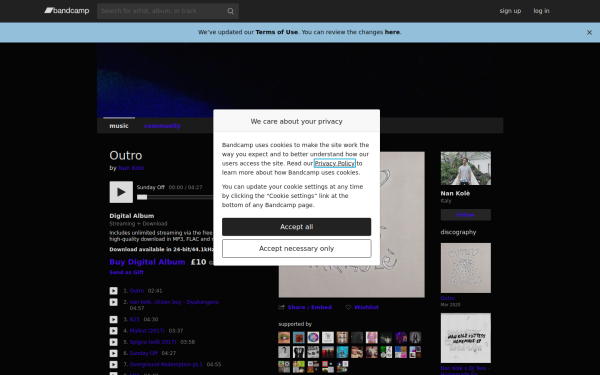600x375 pixels.
Task: Open the second supporter avatar in first row
Action: click(x=298, y=338)
